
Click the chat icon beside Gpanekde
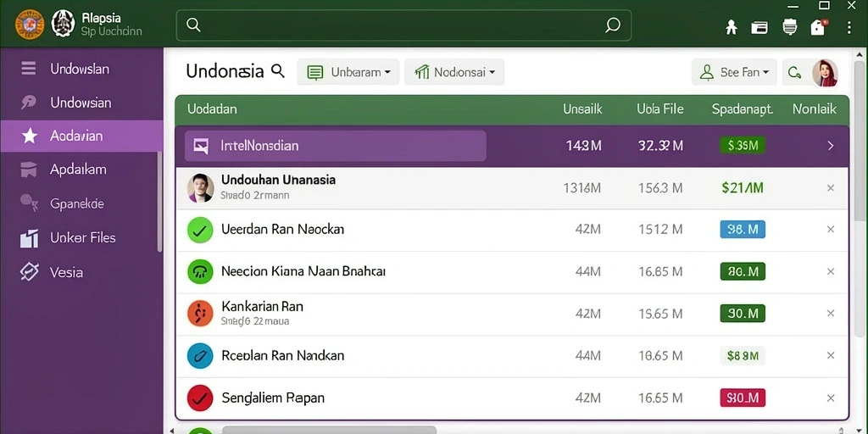coord(29,203)
